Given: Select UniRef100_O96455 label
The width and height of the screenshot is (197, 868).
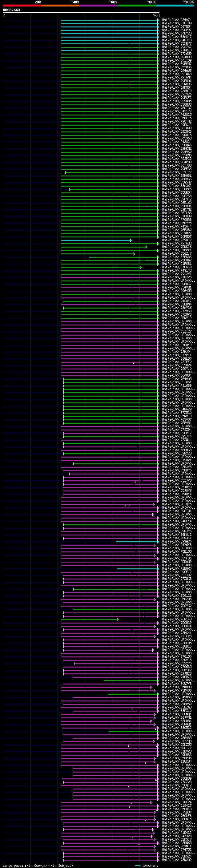Looking at the screenshot, I should pyautogui.click(x=176, y=291).
